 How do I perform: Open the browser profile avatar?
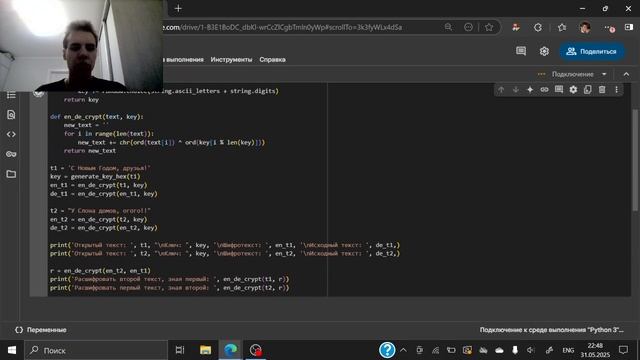pos(585,27)
